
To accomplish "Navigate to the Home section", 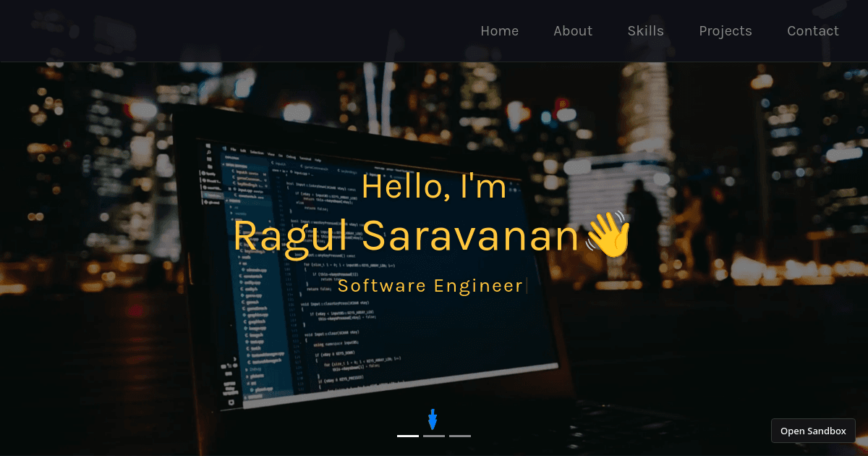I will tap(499, 30).
